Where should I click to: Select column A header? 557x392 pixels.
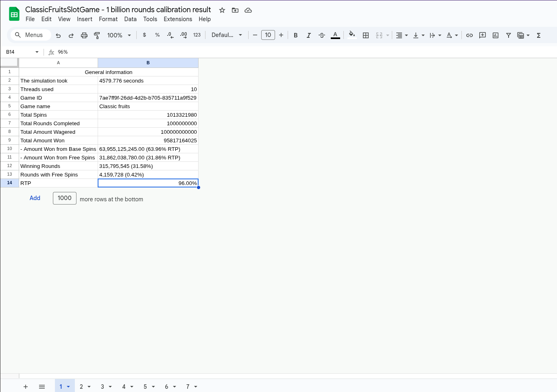tap(58, 63)
